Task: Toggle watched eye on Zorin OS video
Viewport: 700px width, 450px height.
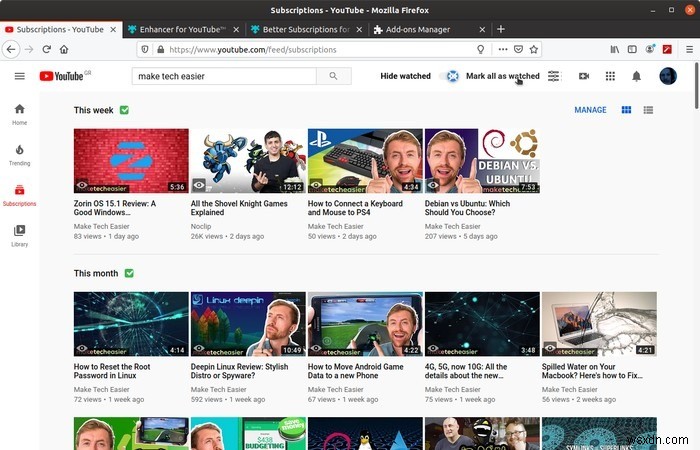Action: (x=82, y=185)
